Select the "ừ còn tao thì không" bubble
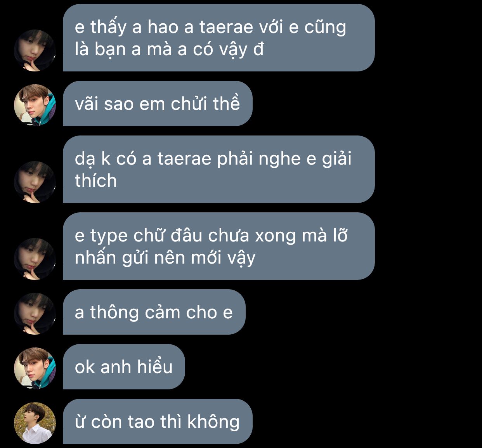Screen dimensions: 482x448 pos(158,422)
